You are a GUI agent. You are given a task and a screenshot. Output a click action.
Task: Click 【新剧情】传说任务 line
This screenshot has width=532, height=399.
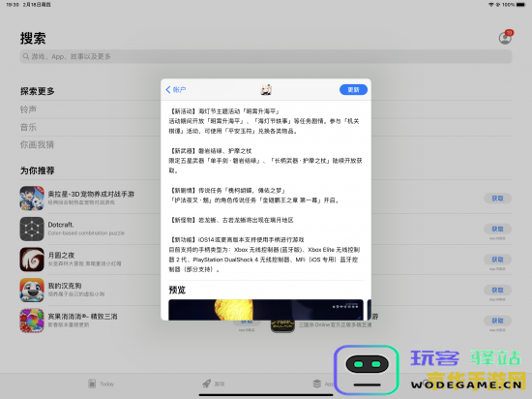click(x=227, y=190)
